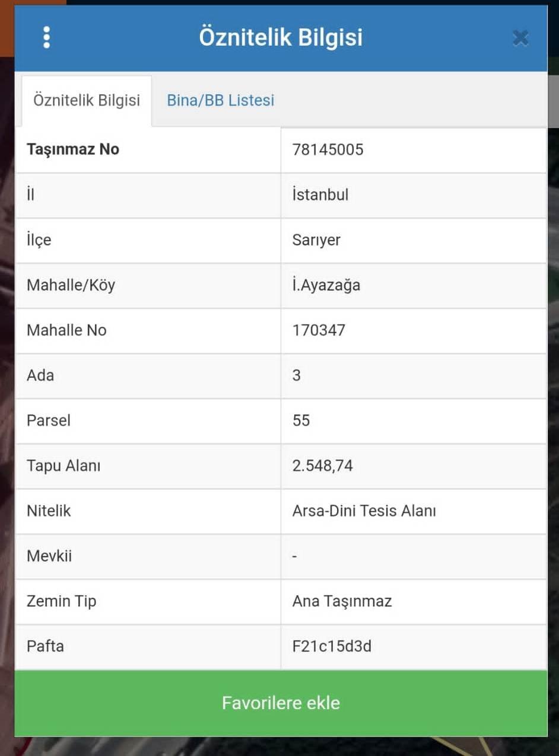Switch to the Bina/BB Listesi tab
Image resolution: width=559 pixels, height=756 pixels.
(220, 100)
